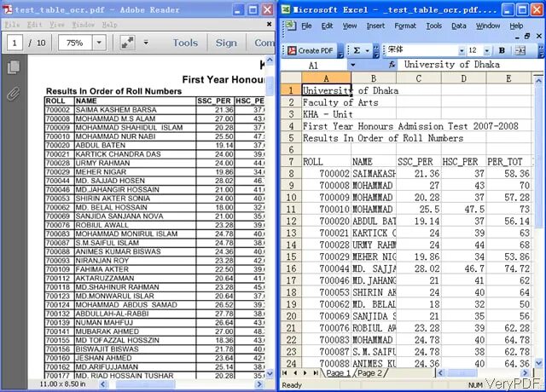Click the previous-sheet tab scroll arrow
This screenshot has width=546, height=392.
[x=295, y=373]
